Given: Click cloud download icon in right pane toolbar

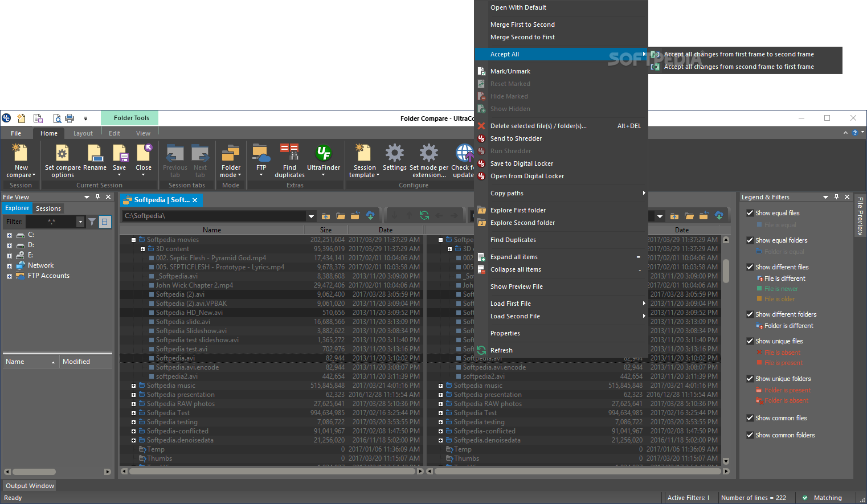Looking at the screenshot, I should click(719, 216).
